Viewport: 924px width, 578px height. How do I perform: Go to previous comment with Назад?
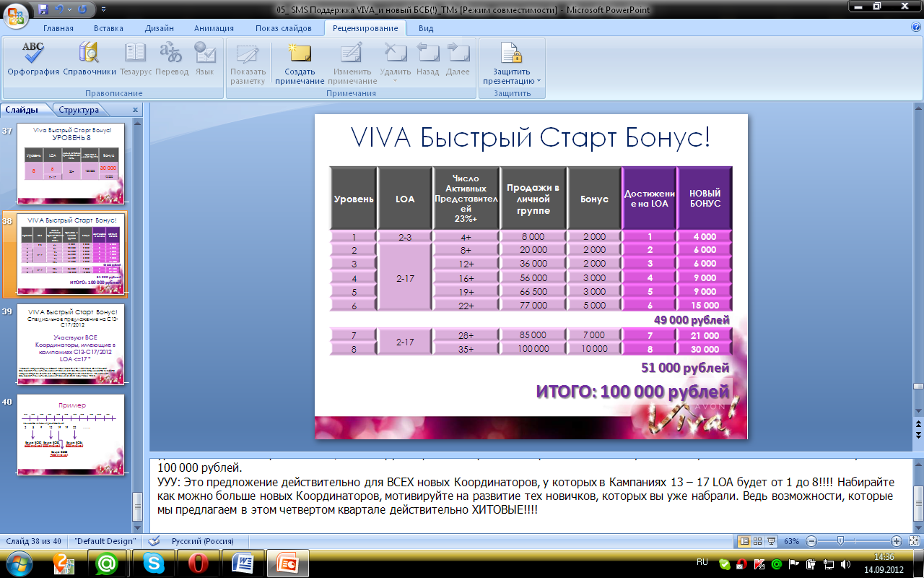(427, 59)
